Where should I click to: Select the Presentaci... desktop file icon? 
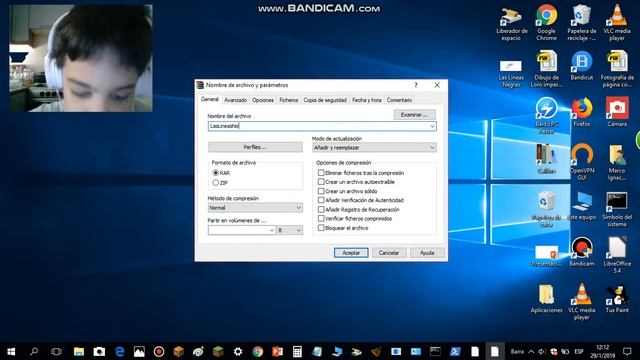pyautogui.click(x=547, y=256)
